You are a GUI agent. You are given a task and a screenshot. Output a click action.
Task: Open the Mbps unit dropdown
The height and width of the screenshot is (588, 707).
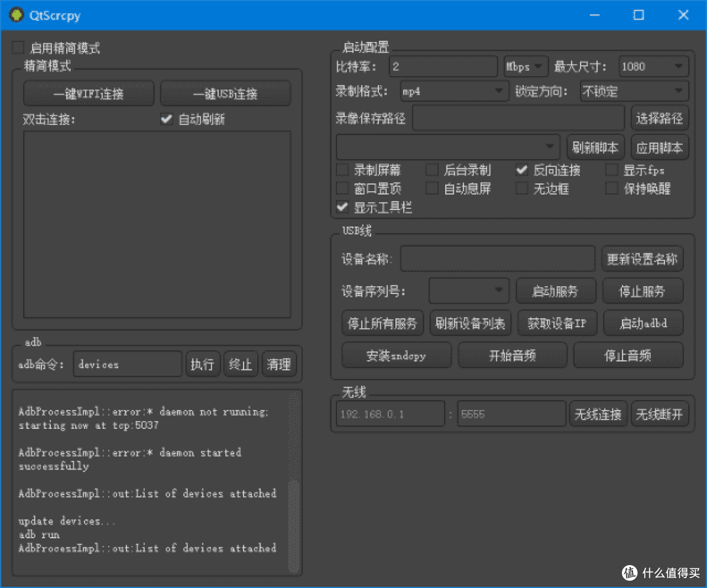[525, 67]
